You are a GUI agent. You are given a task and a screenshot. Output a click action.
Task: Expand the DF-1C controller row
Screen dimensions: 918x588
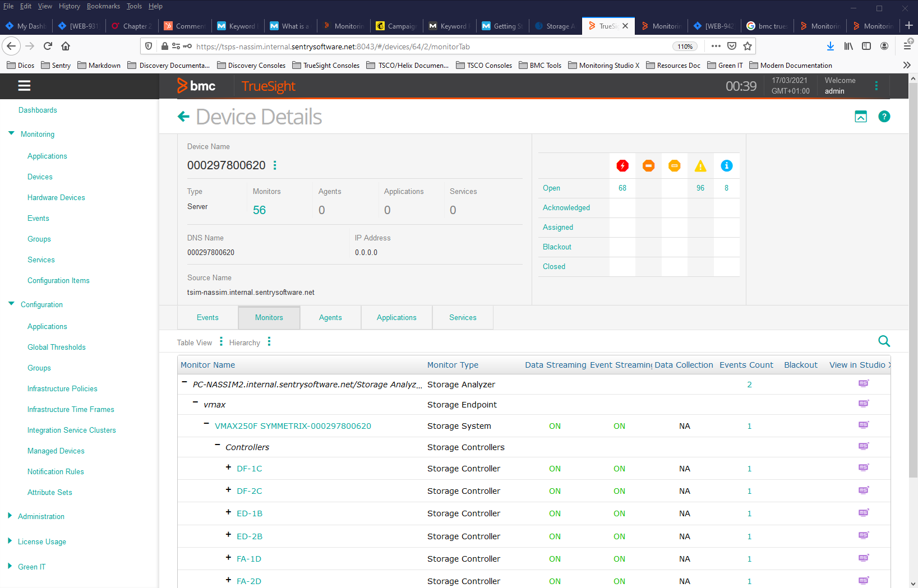click(x=228, y=467)
